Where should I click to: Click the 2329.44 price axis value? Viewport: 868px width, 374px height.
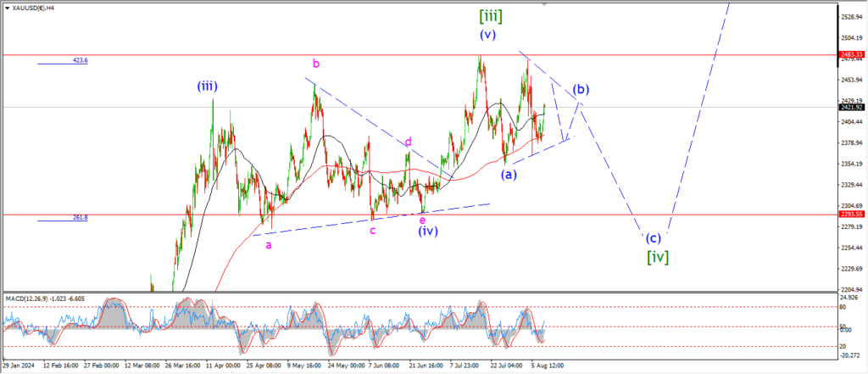[852, 185]
